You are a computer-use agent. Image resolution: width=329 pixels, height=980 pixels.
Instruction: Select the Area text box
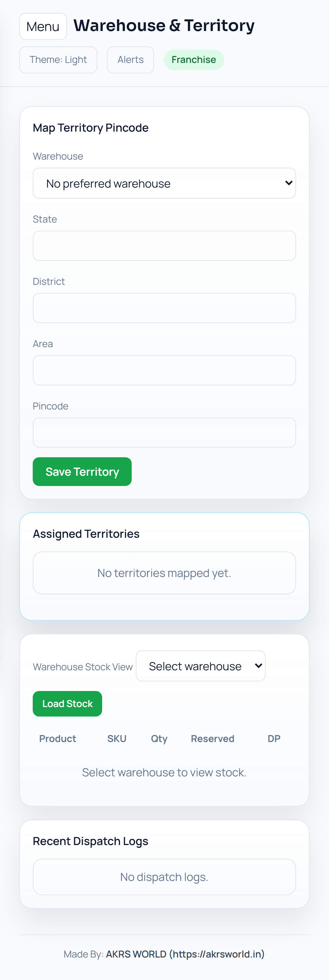click(x=164, y=371)
